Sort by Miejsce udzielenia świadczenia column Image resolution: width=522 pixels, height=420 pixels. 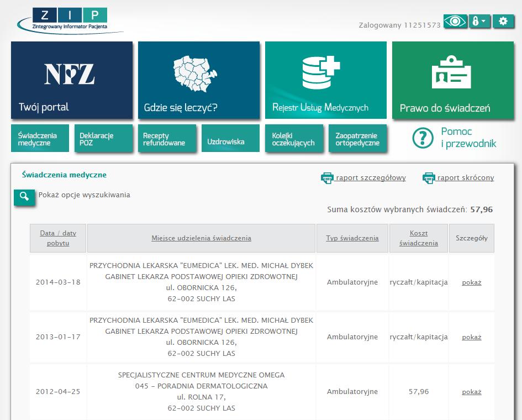201,238
